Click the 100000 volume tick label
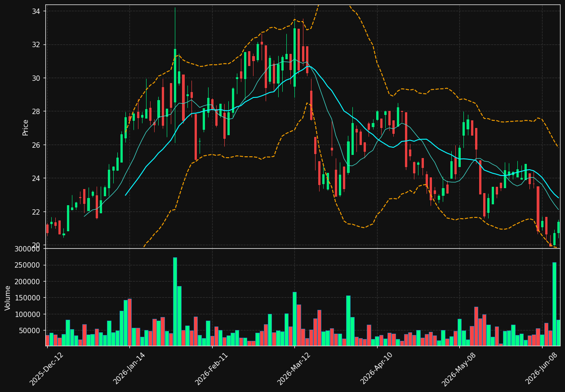Viewport: 565px width, 392px height. [x=28, y=314]
